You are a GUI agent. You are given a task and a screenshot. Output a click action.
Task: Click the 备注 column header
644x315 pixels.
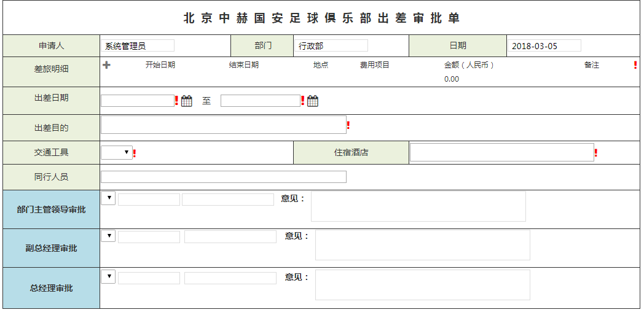(592, 65)
